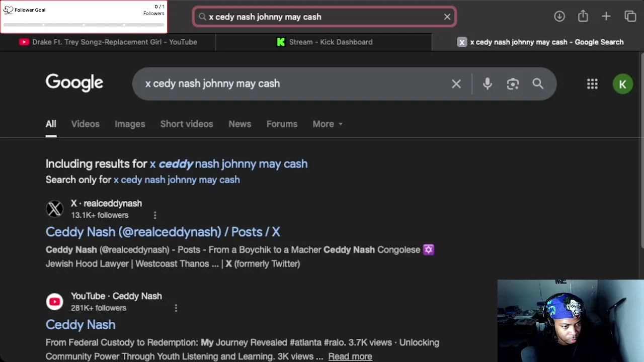Screen dimensions: 644x362
Task: Switch to the Images filter
Action: (x=130, y=124)
